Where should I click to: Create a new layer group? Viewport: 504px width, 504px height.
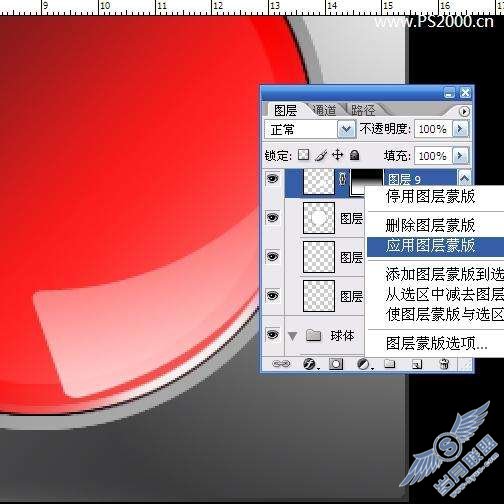point(390,364)
